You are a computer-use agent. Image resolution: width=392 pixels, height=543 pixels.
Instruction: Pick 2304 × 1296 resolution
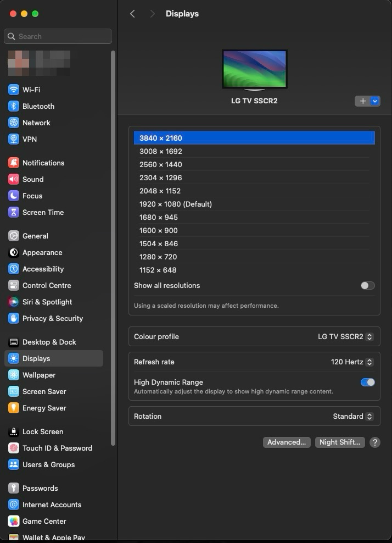[254, 178]
